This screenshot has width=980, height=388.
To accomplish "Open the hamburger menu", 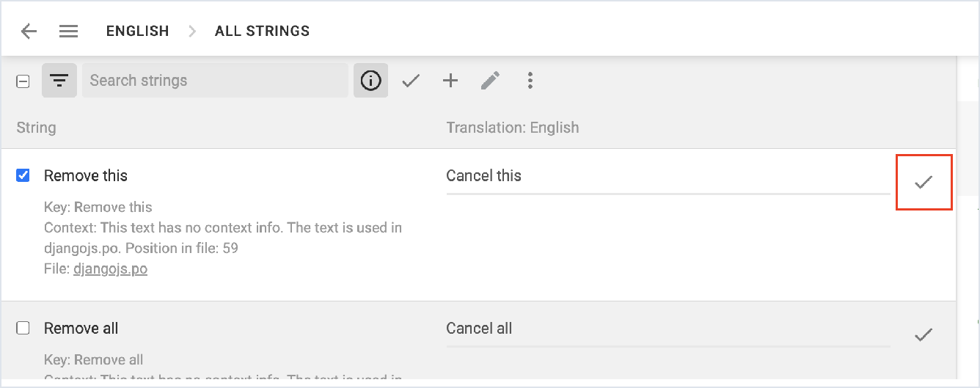I will tap(69, 31).
